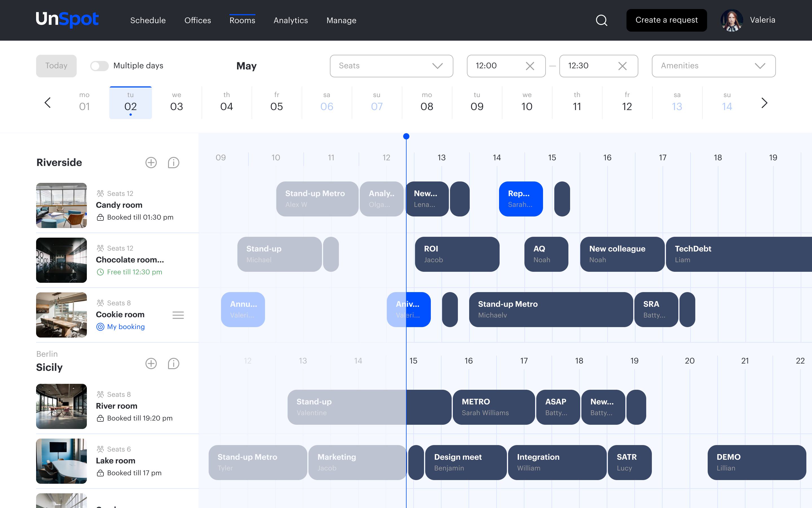Select Tuesday 02 in date strip

click(x=131, y=103)
